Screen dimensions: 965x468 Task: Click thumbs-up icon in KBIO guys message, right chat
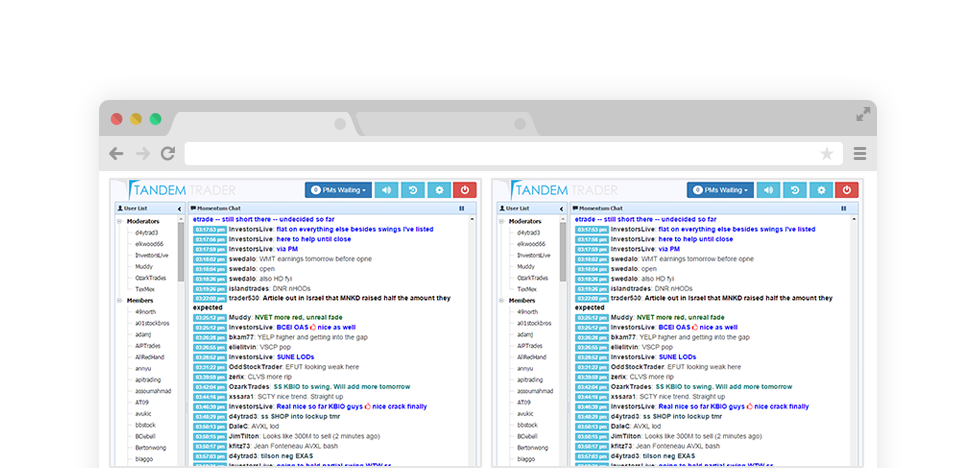(750, 406)
